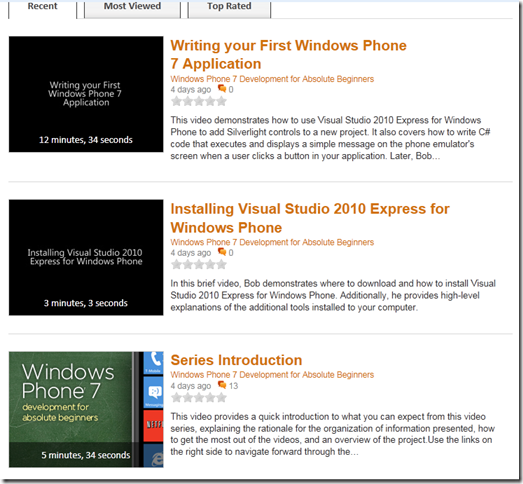Click '4 days ago' under Series Introduction

[x=191, y=386]
